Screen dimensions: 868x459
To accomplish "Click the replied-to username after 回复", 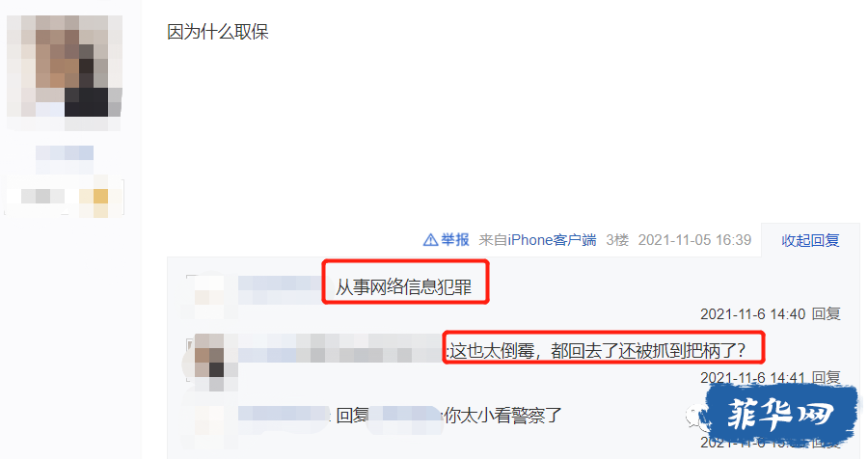I will pyautogui.click(x=405, y=416).
